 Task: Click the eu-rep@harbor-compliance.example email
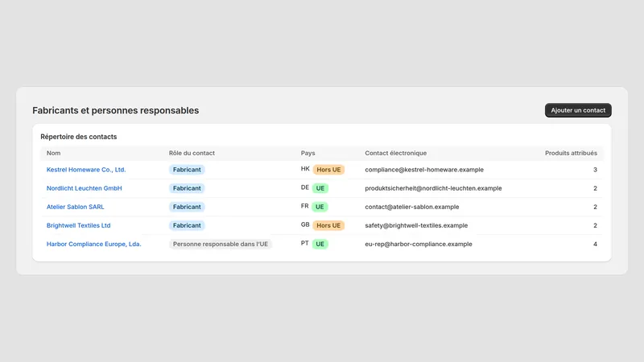coord(419,244)
